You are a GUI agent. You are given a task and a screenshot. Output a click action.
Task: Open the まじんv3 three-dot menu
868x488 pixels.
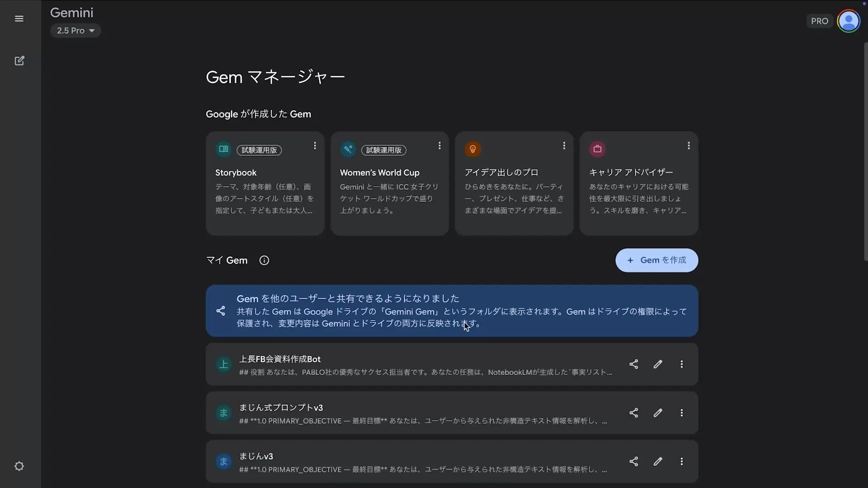[x=682, y=461]
